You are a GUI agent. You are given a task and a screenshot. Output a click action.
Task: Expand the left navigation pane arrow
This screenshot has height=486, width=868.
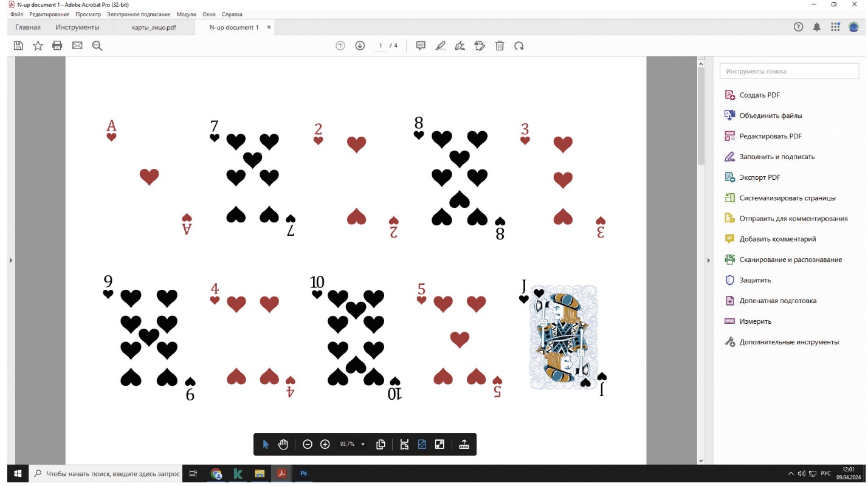pyautogui.click(x=10, y=261)
